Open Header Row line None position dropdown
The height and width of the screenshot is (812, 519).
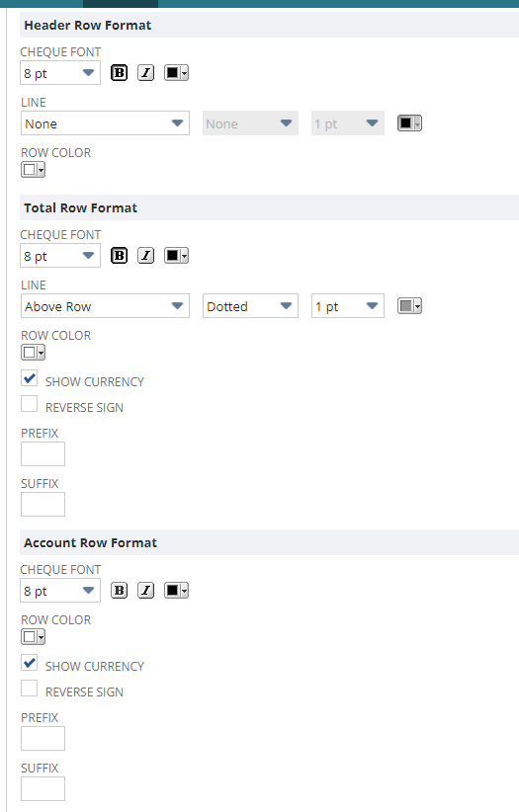click(105, 123)
